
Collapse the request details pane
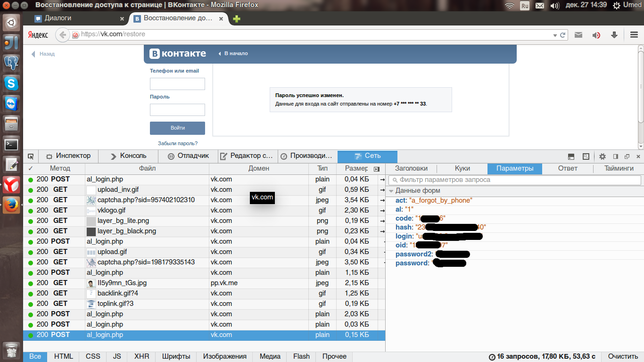point(376,169)
